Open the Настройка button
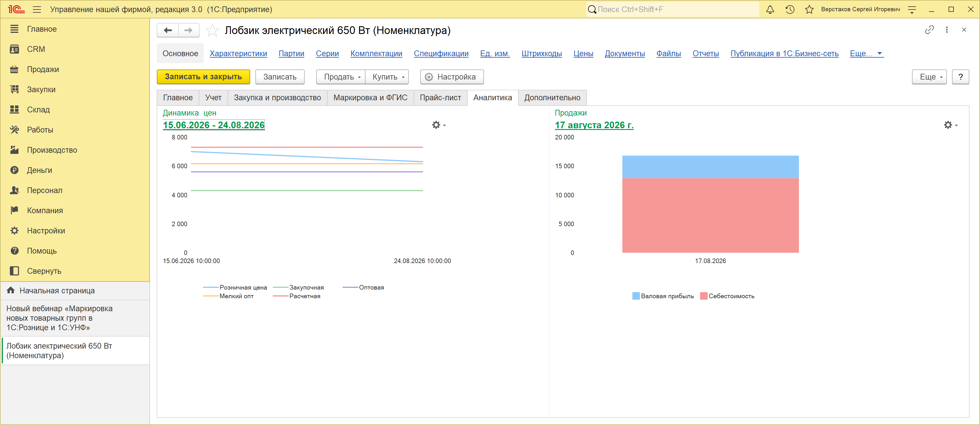Screen dimensions: 980x425 tap(452, 77)
